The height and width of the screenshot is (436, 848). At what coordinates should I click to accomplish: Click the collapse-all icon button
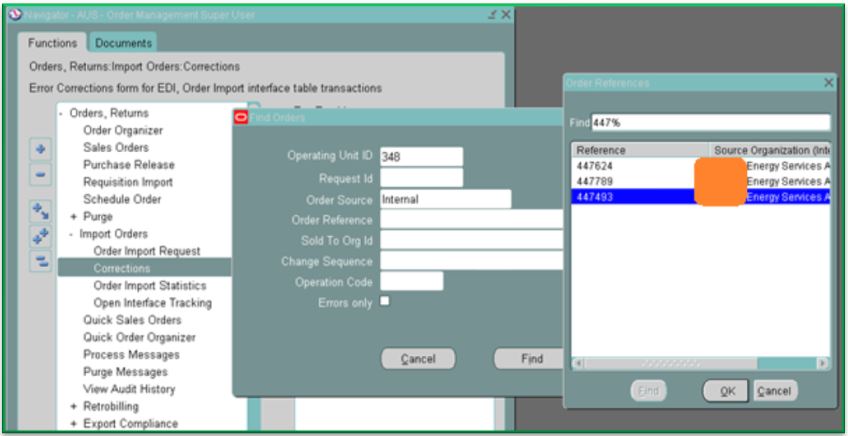pos(40,262)
